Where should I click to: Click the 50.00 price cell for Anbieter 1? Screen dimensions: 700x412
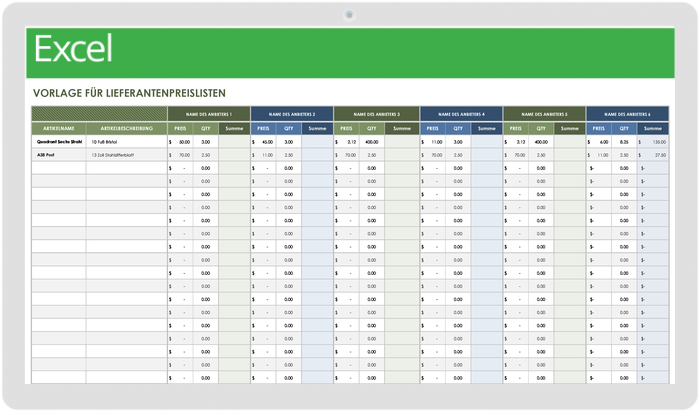coord(181,142)
